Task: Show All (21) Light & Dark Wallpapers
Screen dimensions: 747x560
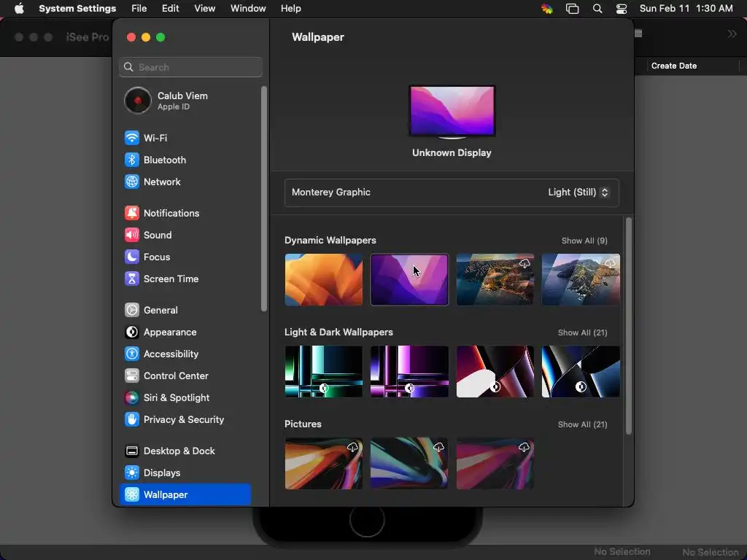Action: point(582,332)
